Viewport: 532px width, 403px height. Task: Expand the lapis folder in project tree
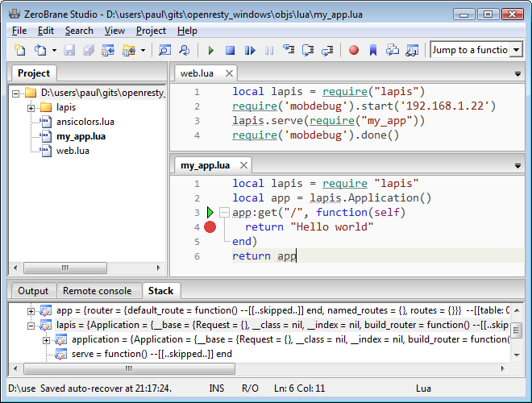(31, 107)
